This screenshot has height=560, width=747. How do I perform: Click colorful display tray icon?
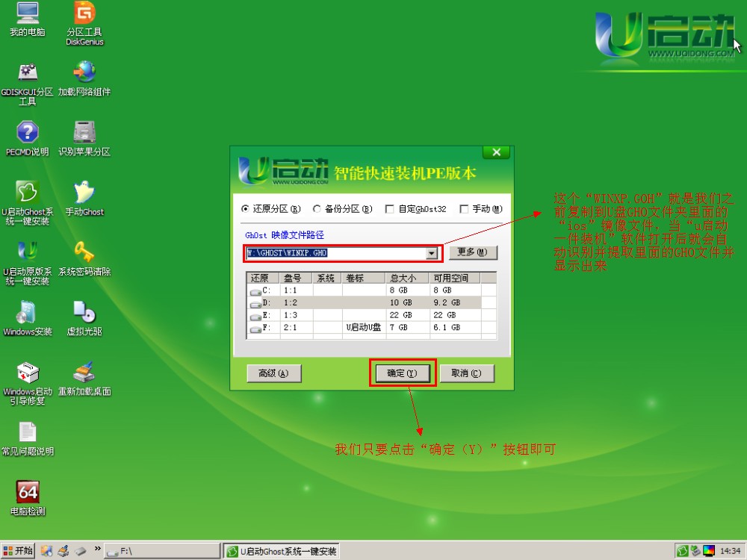click(x=709, y=551)
